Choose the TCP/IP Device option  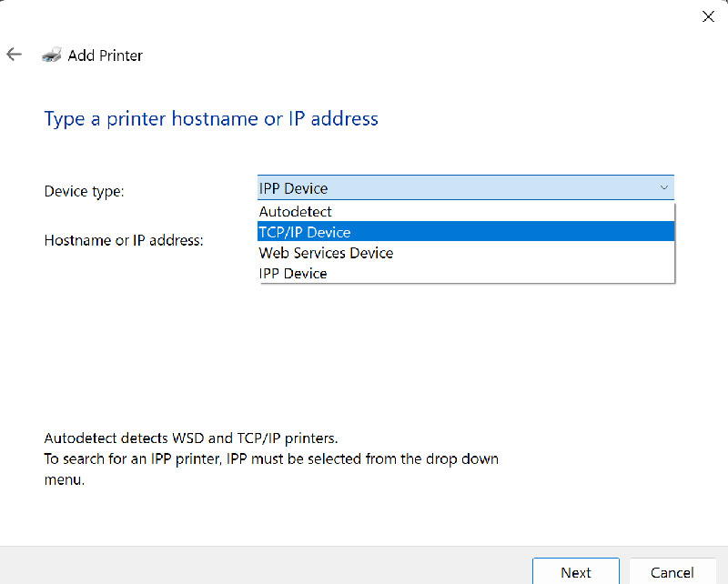point(305,232)
